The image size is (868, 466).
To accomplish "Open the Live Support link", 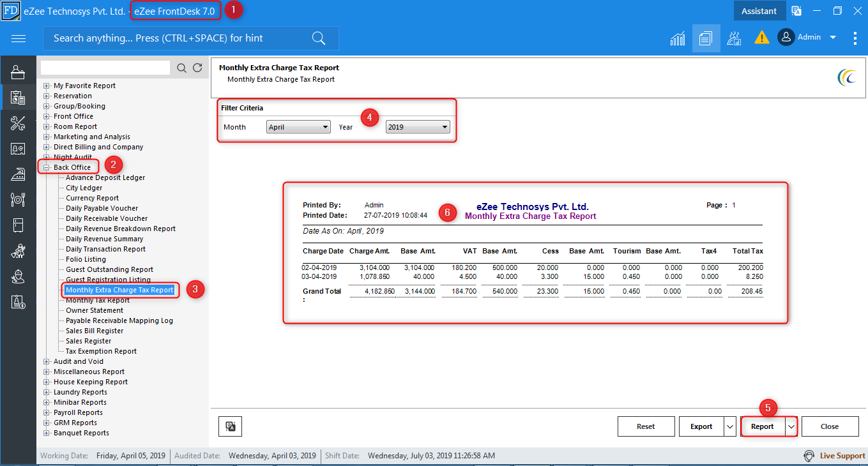I will [x=842, y=456].
